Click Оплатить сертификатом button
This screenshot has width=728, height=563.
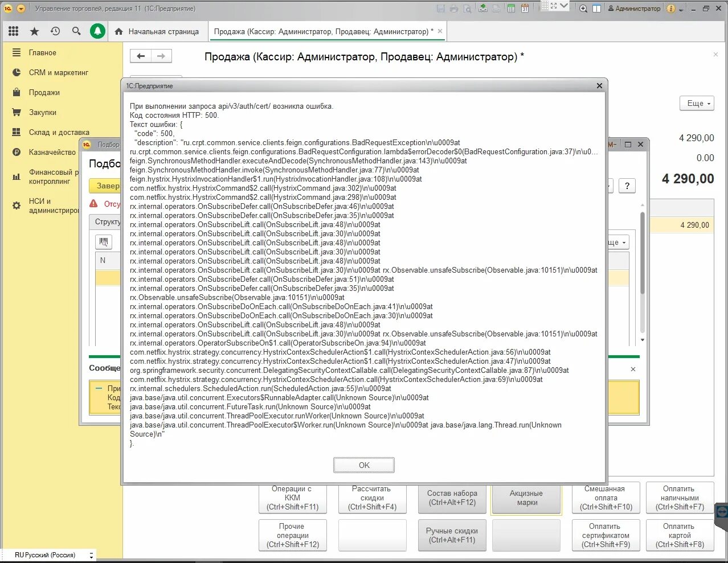606,535
